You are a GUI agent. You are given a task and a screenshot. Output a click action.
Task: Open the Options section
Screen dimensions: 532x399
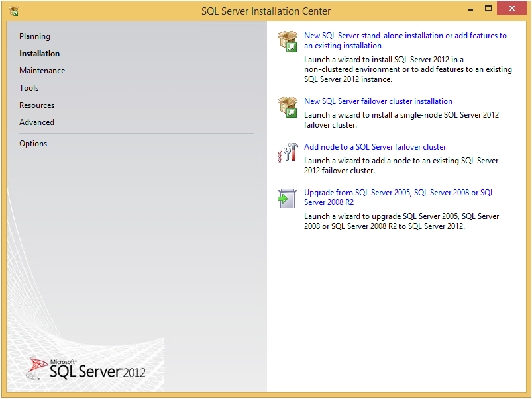coord(33,143)
